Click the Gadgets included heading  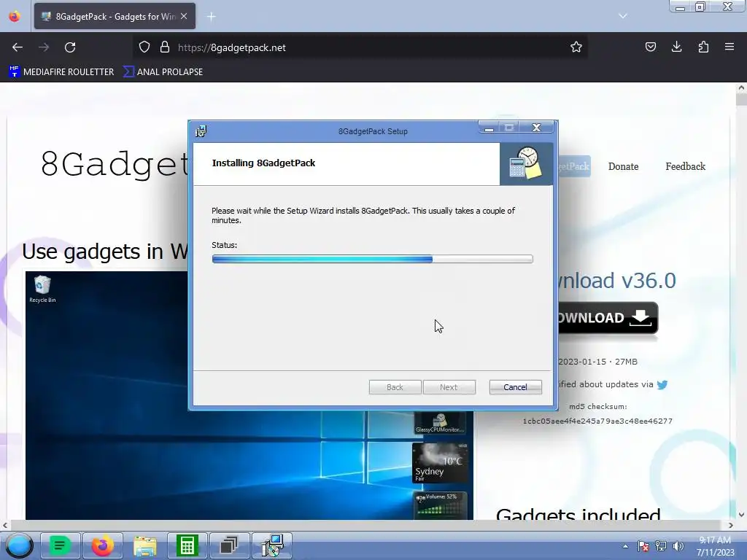(x=578, y=514)
